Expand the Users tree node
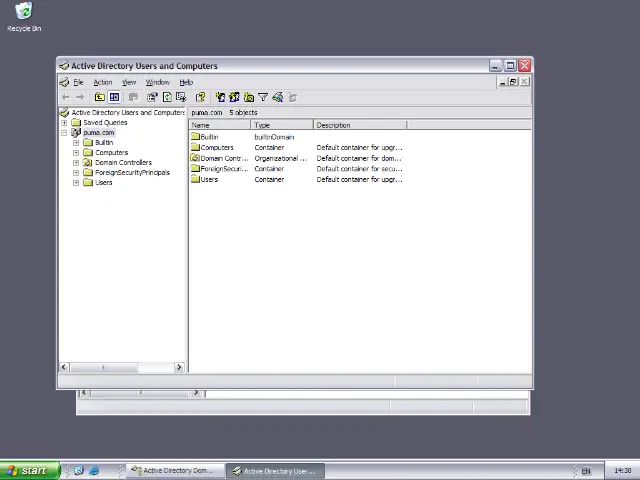The image size is (640, 480). [x=76, y=182]
